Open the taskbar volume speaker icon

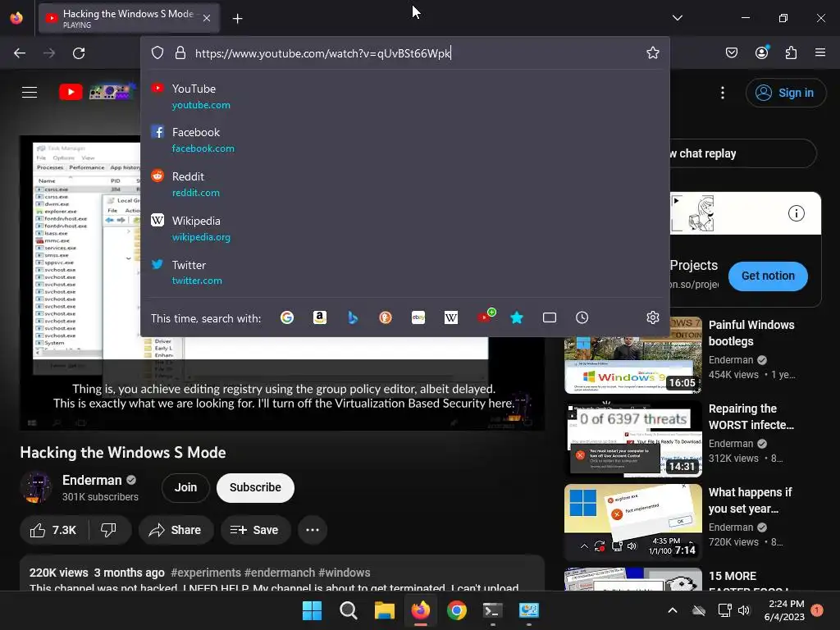(x=744, y=610)
